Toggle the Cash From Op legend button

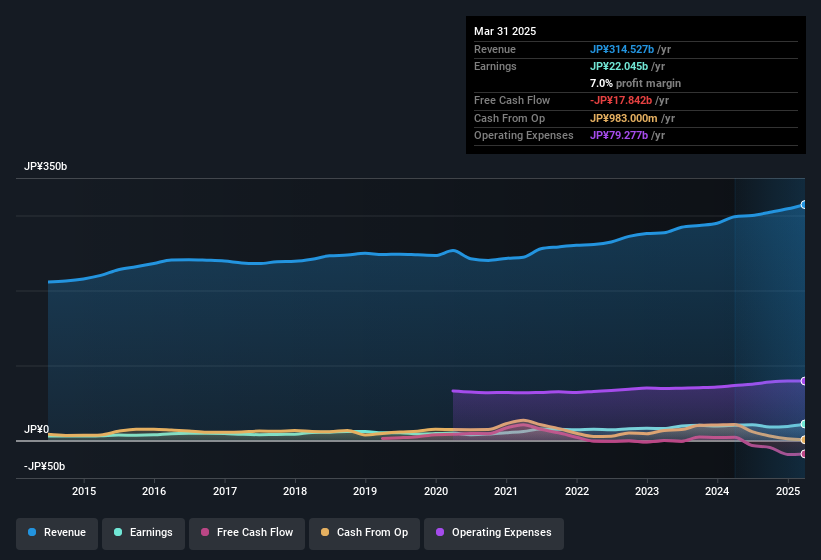364,533
